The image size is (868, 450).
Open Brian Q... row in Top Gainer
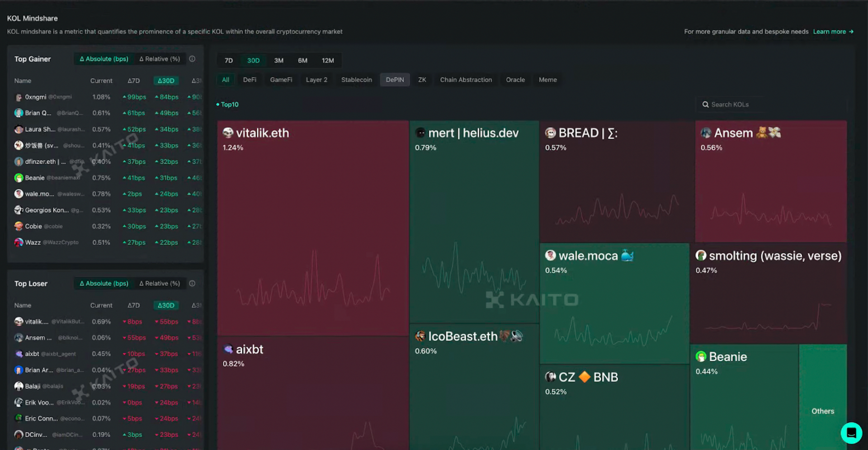pos(106,113)
